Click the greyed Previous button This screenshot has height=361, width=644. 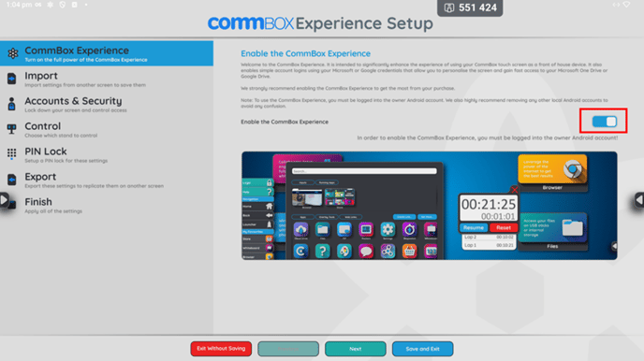pyautogui.click(x=288, y=349)
